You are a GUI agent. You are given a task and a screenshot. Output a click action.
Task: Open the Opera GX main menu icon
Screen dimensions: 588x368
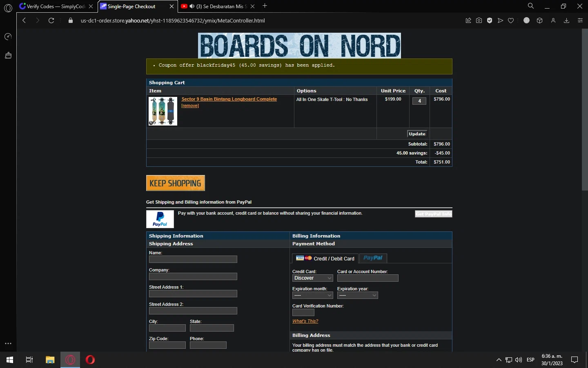point(8,8)
